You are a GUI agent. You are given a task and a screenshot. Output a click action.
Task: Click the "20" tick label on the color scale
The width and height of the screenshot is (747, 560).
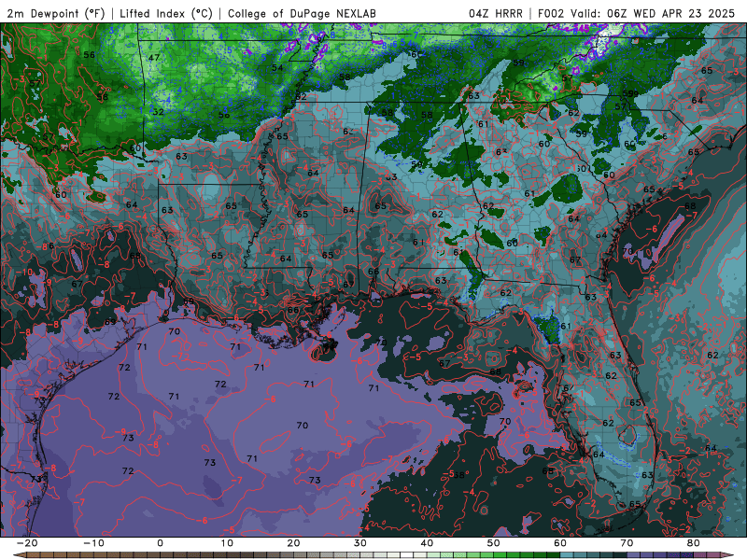(293, 543)
